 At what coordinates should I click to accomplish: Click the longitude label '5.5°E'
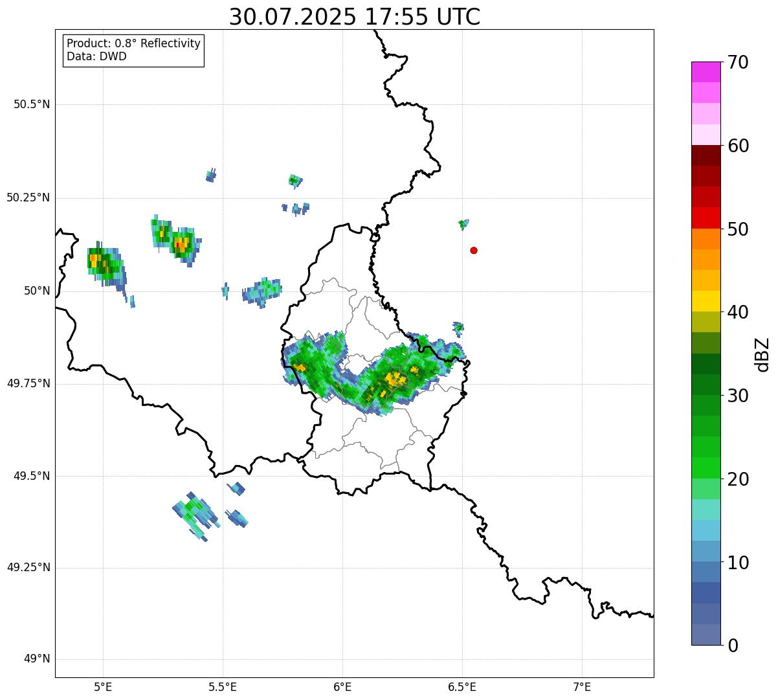pos(223,687)
